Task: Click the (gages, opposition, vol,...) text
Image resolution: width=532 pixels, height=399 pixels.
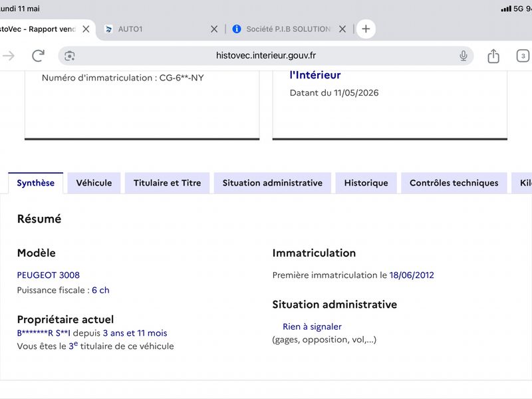Action: tap(325, 340)
